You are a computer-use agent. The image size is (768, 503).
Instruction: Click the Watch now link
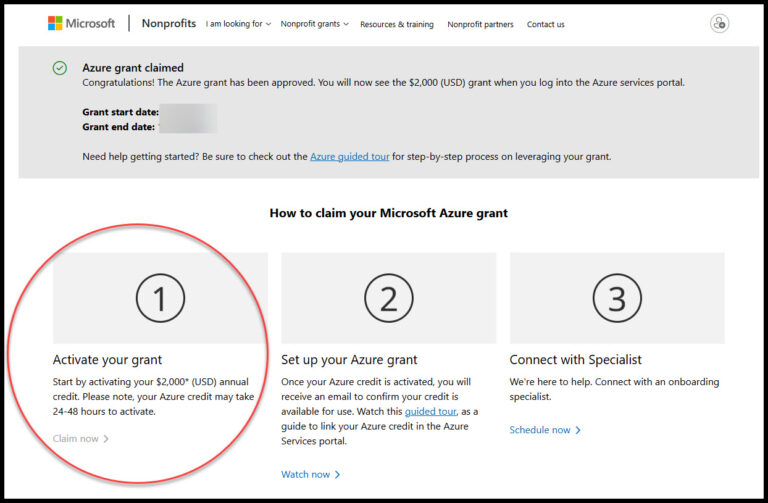[310, 474]
